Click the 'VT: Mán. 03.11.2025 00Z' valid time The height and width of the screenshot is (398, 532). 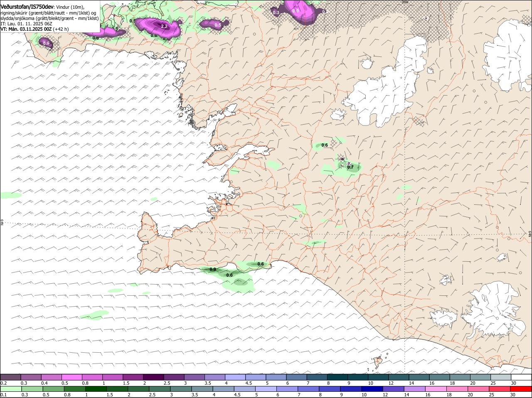click(x=26, y=29)
